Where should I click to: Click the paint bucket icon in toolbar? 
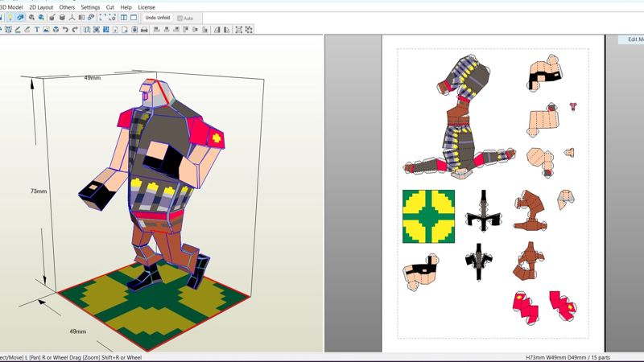click(x=52, y=18)
